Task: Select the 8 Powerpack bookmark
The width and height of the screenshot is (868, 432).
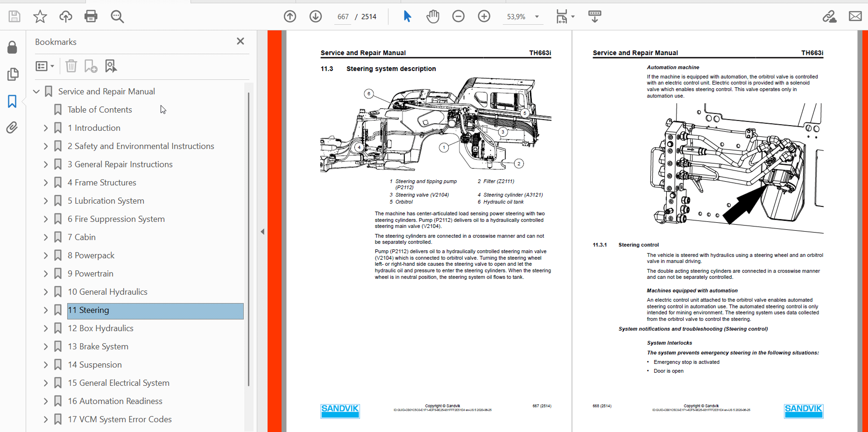Action: [91, 255]
